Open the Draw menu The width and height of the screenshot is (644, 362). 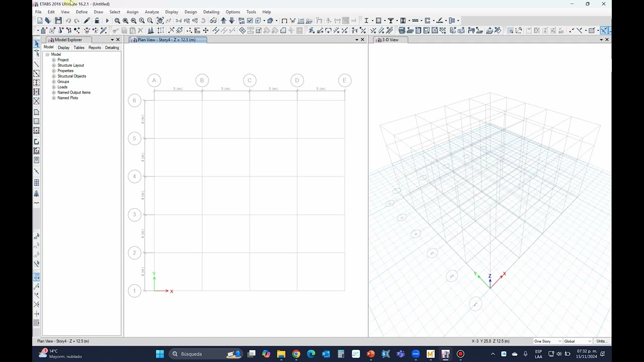(x=99, y=12)
